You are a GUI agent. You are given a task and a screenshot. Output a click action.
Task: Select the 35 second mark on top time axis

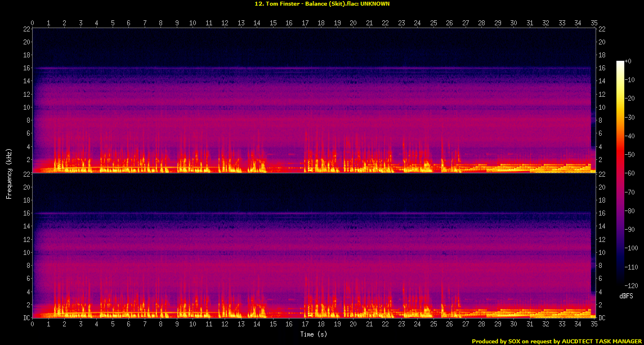coord(594,23)
